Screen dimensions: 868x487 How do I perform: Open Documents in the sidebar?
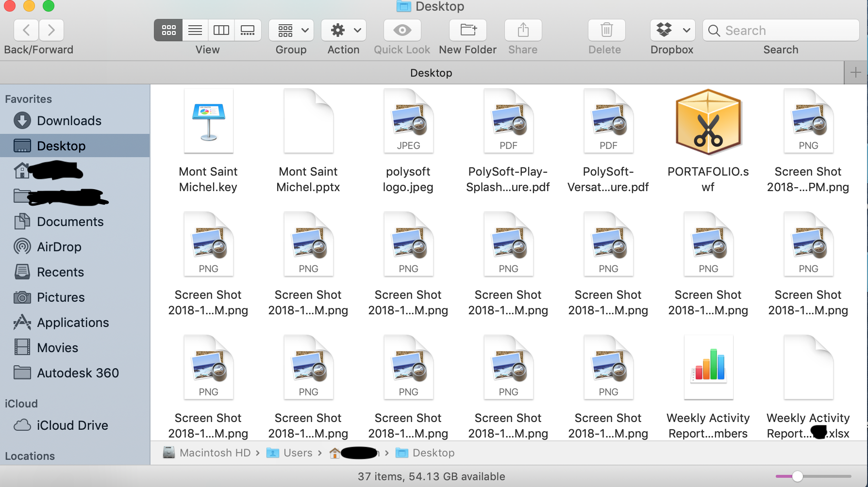tap(75, 221)
